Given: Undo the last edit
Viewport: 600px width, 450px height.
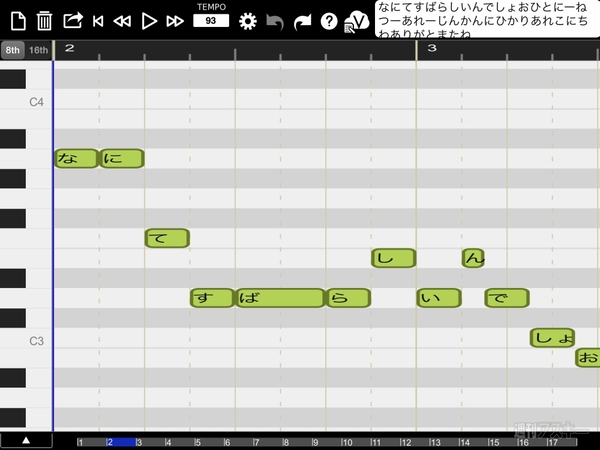Looking at the screenshot, I should 275,22.
